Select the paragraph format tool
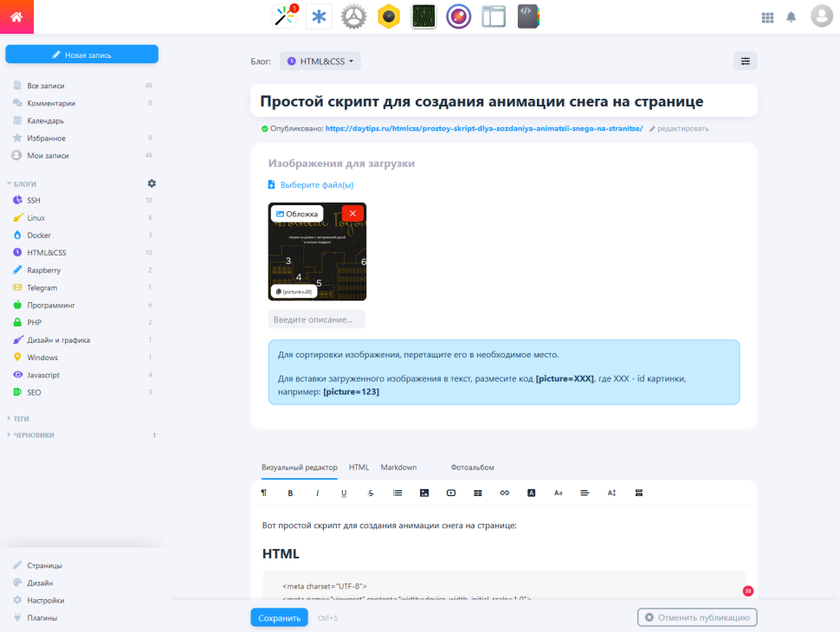The image size is (840, 632). tap(263, 493)
